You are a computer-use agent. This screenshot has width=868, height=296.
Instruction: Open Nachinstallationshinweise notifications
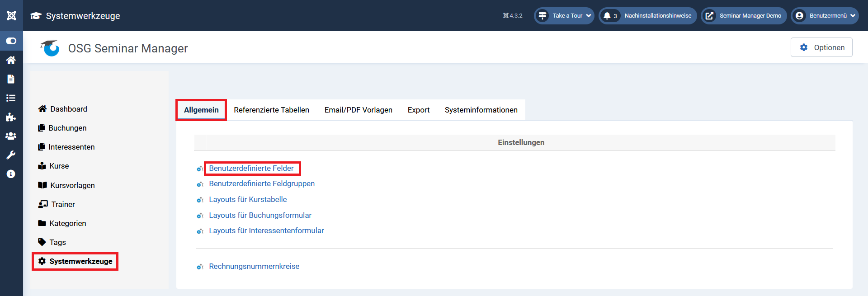[x=648, y=16]
